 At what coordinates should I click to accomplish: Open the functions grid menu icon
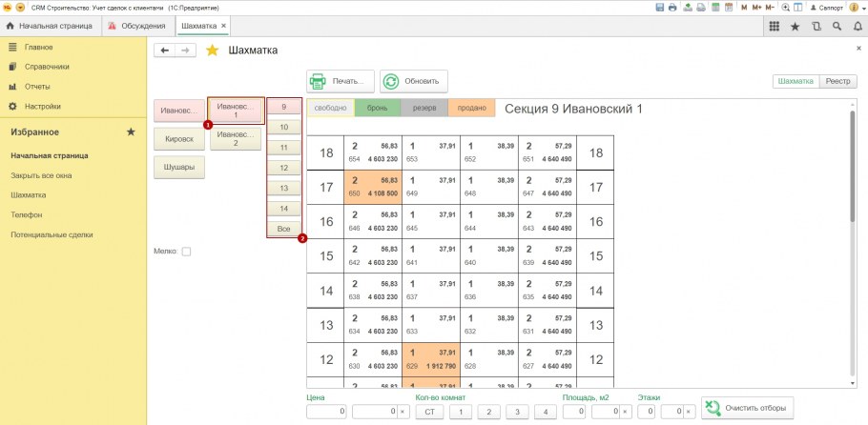pyautogui.click(x=775, y=27)
